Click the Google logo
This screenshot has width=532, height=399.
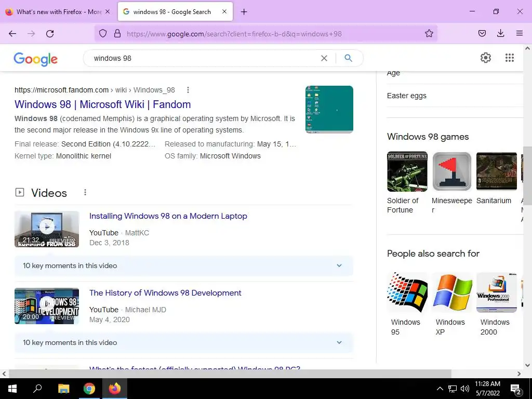tap(36, 59)
